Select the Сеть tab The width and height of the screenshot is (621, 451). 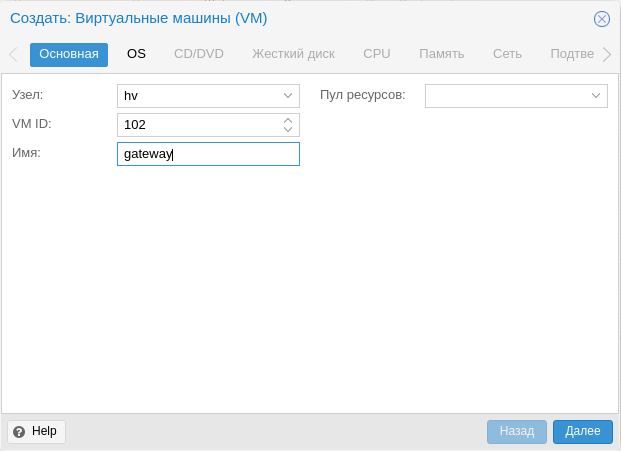click(x=507, y=54)
